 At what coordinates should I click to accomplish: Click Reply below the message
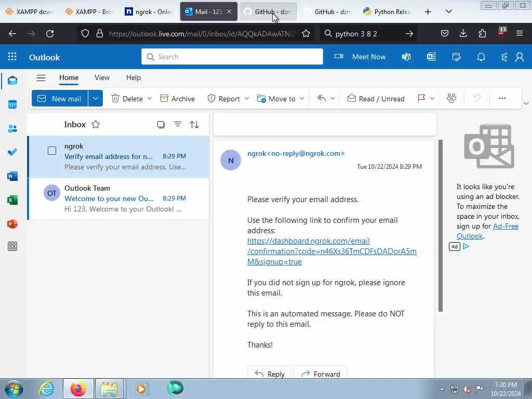[270, 374]
